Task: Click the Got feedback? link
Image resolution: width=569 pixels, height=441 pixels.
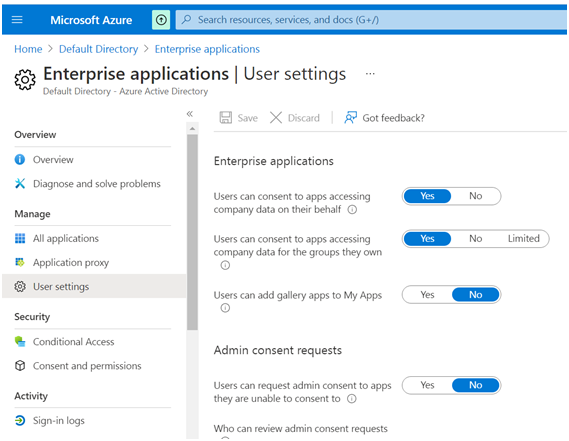Action: pyautogui.click(x=393, y=118)
